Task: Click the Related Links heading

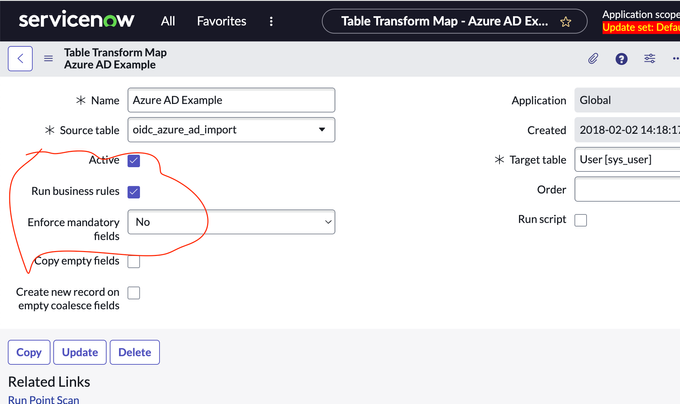Action: pos(49,382)
